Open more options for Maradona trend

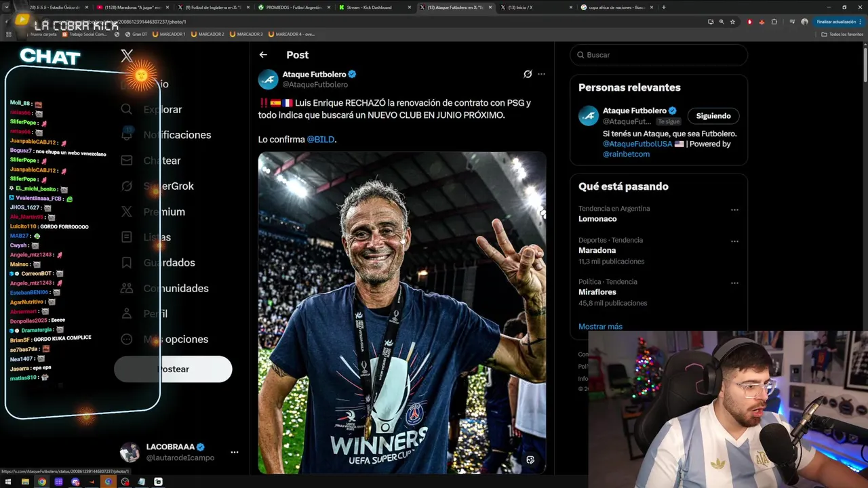point(734,241)
